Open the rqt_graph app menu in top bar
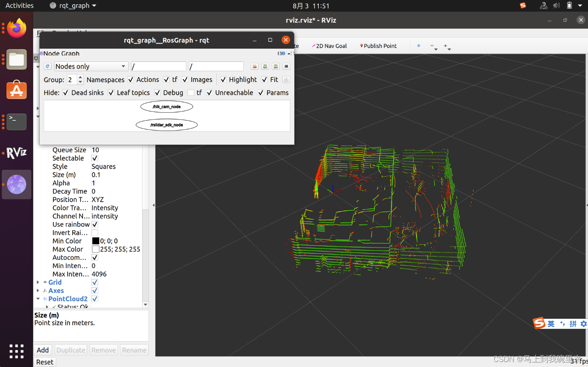The image size is (588, 367). [x=73, y=6]
